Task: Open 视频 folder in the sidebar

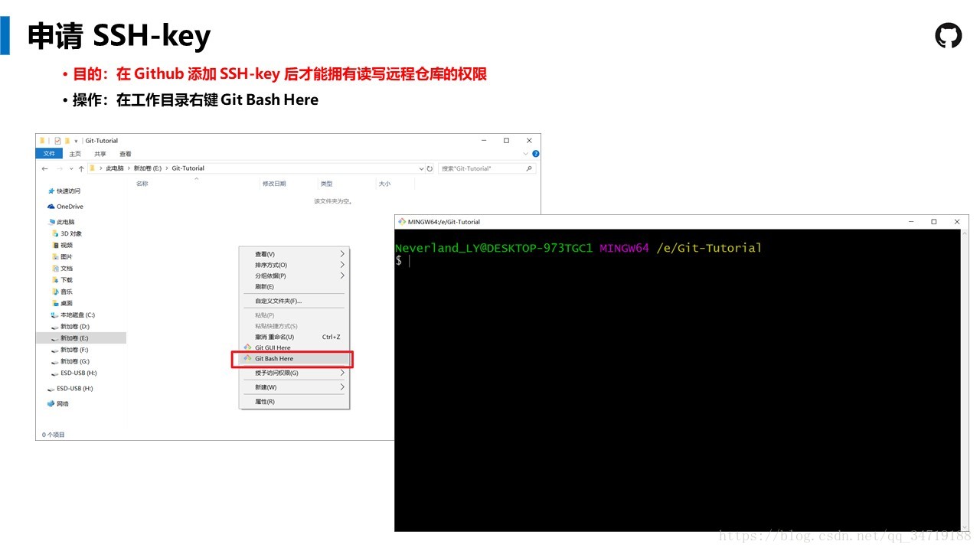Action: coord(67,245)
